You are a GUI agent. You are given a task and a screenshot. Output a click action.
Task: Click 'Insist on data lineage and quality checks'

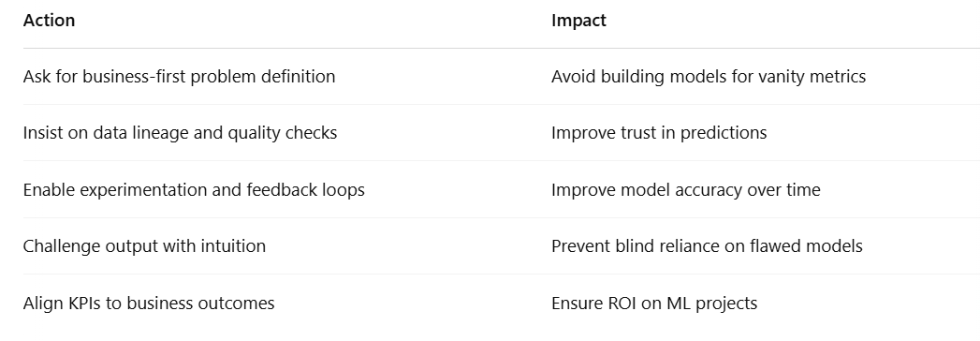pos(180,133)
